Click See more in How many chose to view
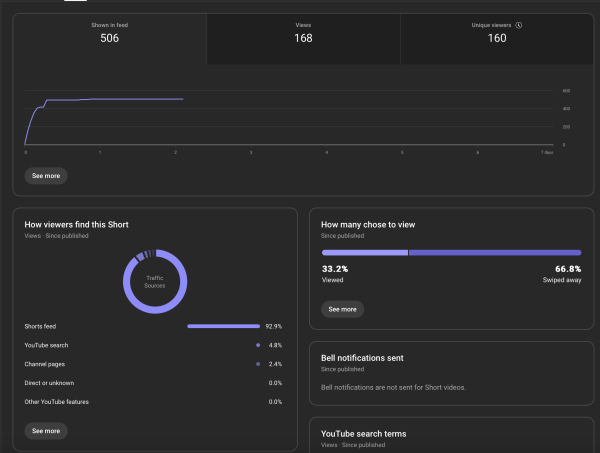Screen dimensions: 600x453 click(342, 309)
